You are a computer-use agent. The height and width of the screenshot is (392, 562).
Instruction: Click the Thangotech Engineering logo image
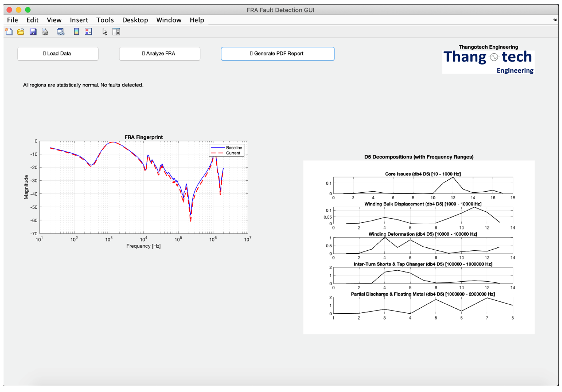(488, 62)
